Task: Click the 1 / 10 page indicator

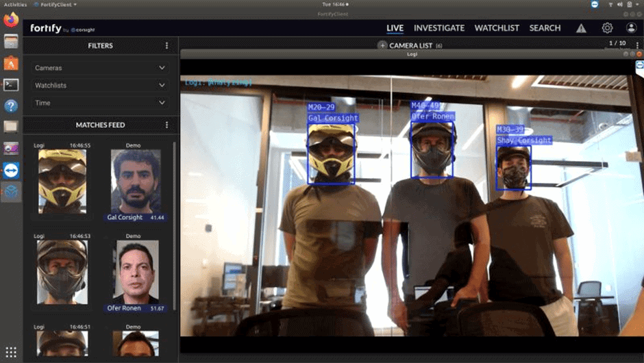Action: 617,43
